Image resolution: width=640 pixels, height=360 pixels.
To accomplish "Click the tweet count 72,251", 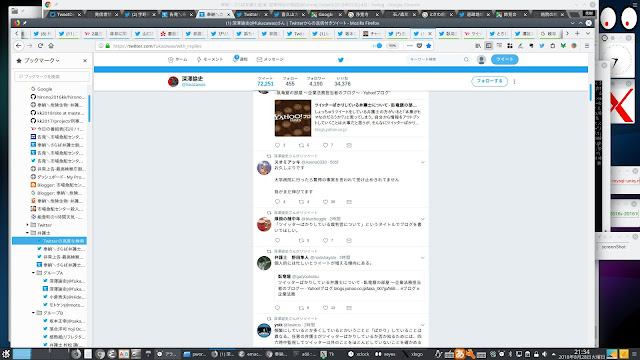I will click(265, 84).
